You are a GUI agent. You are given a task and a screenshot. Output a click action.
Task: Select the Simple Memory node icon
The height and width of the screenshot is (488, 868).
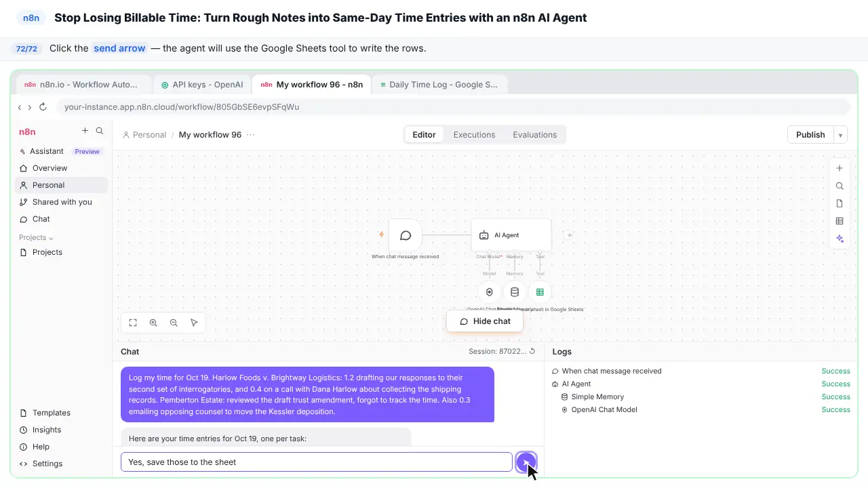[515, 292]
